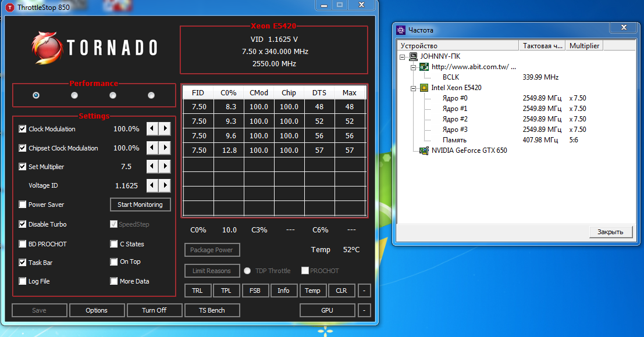
Task: Click DTS column header in table
Action: 319,93
